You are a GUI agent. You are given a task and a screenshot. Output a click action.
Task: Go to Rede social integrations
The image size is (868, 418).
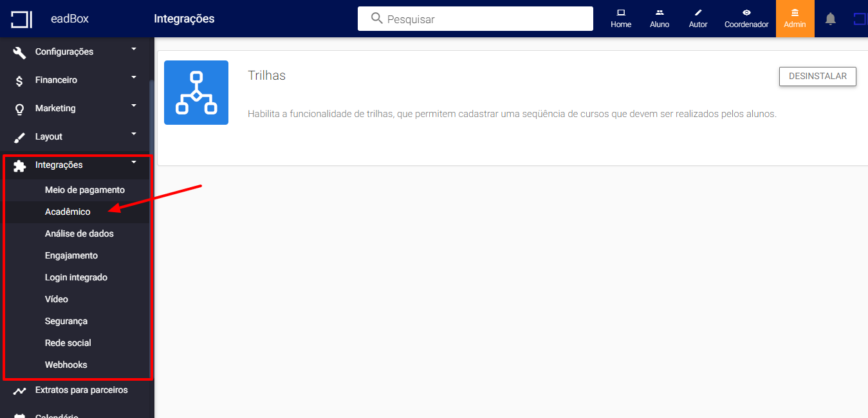(x=68, y=343)
